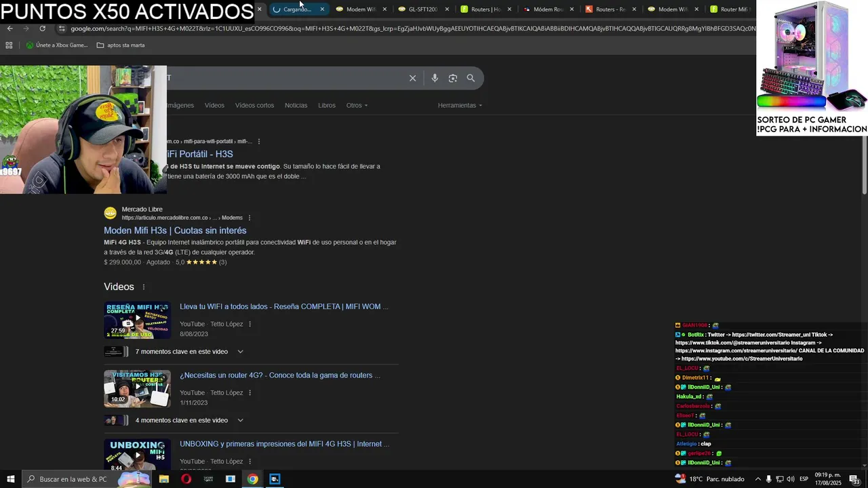868x488 pixels.
Task: Click the Videos section heading
Action: pos(119,287)
